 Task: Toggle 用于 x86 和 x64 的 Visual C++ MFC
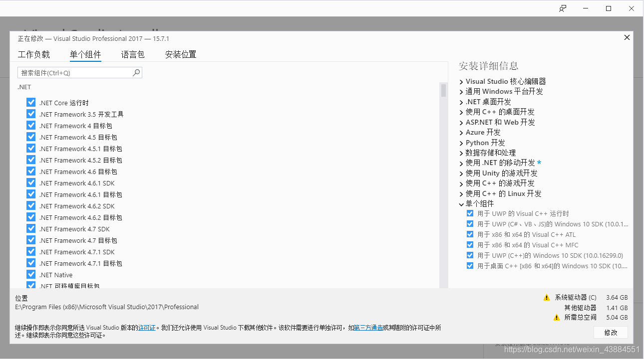click(470, 245)
